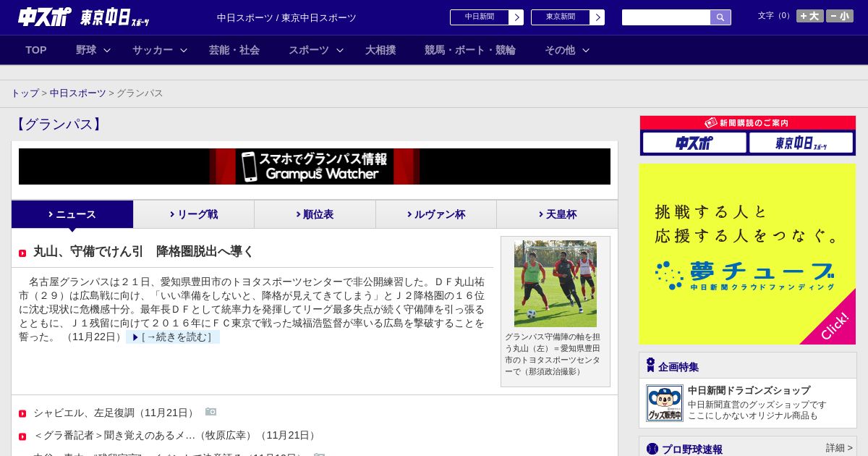Viewport: 868px width, 456px height.
Task: Open the 夢チューブ crowdfunding ad banner
Action: pos(747,254)
